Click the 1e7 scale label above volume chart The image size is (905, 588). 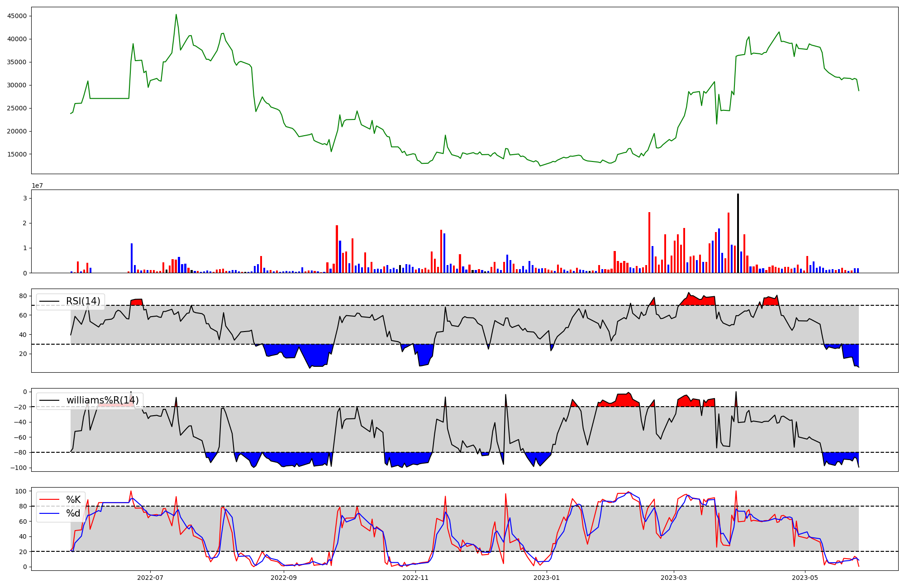coord(37,186)
